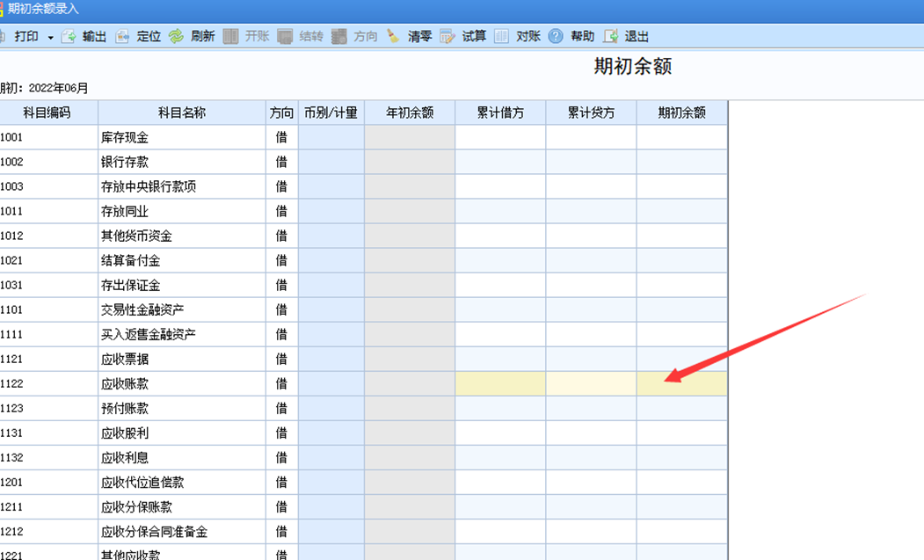924x560 pixels.
Task: Click the green 刷新 refresh icon
Action: click(x=176, y=37)
